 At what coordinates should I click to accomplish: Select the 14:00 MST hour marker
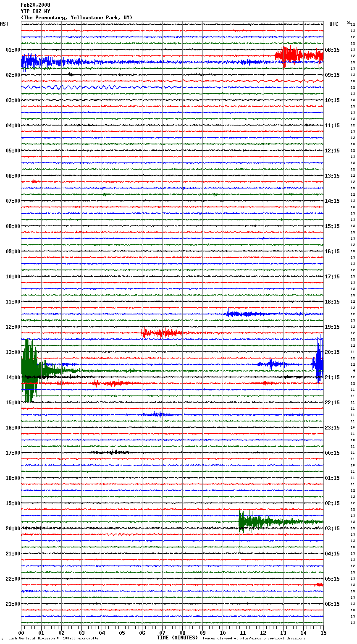(13, 377)
